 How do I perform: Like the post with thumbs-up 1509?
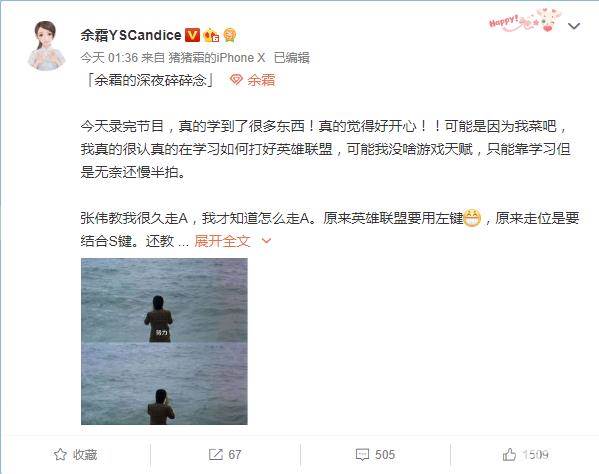(x=526, y=455)
